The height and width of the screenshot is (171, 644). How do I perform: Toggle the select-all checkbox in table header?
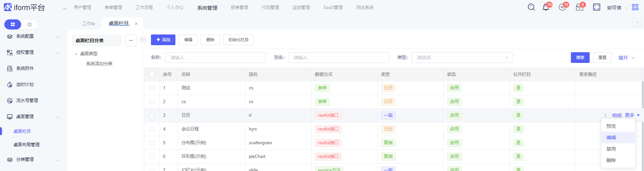point(152,74)
